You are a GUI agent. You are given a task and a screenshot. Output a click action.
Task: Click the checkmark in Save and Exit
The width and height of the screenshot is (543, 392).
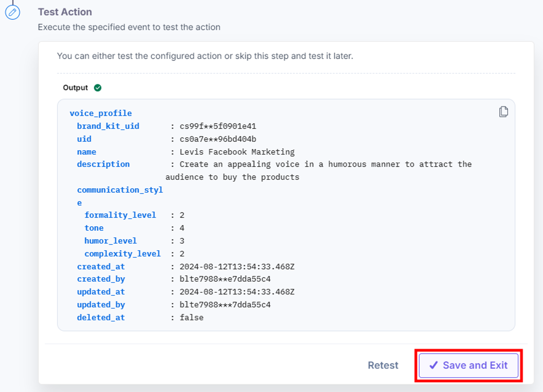click(x=433, y=365)
